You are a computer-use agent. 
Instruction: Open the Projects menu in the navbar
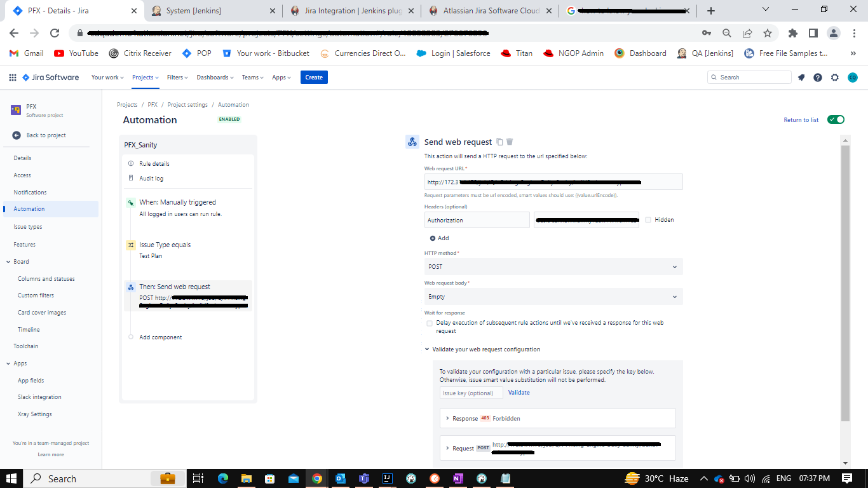click(x=144, y=77)
